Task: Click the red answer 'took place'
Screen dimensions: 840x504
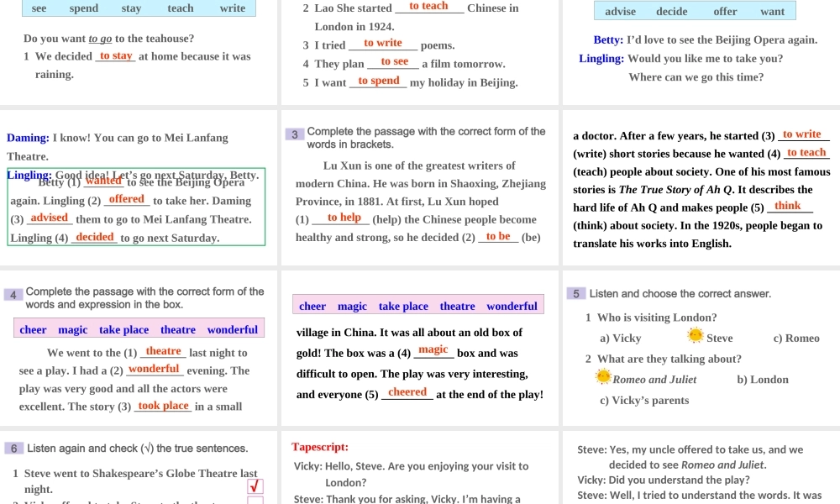Action: pyautogui.click(x=164, y=406)
